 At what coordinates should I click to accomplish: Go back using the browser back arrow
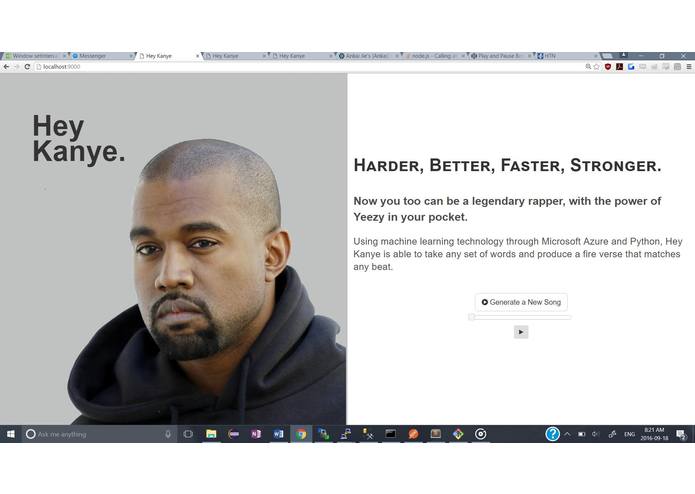(x=6, y=66)
